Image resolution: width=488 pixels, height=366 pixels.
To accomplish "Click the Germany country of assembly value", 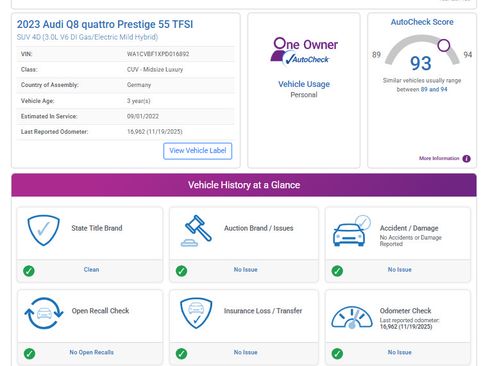I will (139, 85).
